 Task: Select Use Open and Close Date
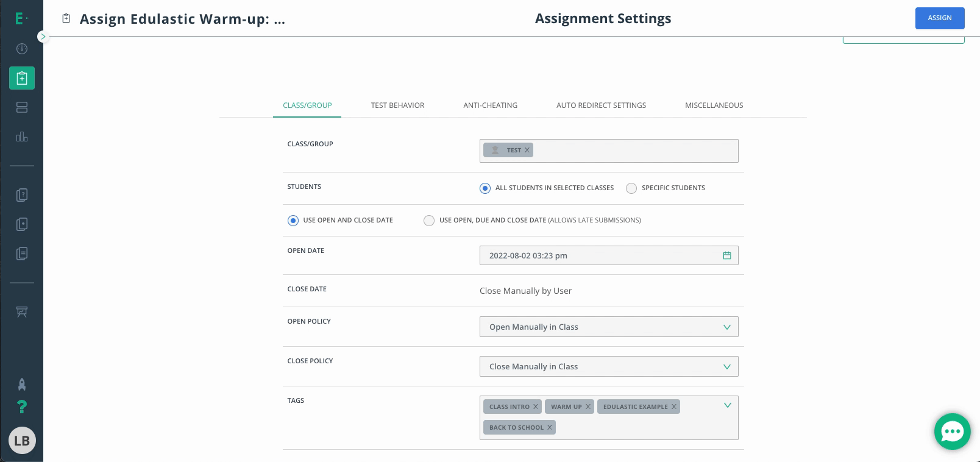[293, 221]
